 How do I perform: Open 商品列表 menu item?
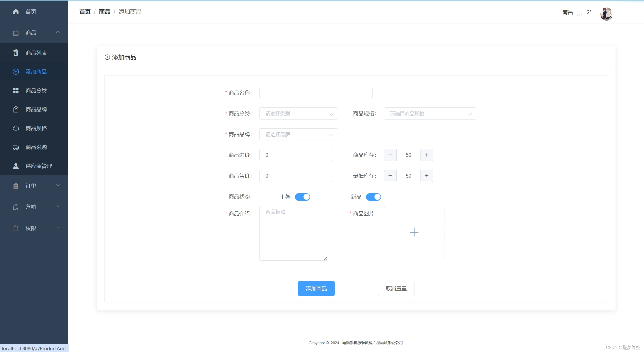click(34, 53)
